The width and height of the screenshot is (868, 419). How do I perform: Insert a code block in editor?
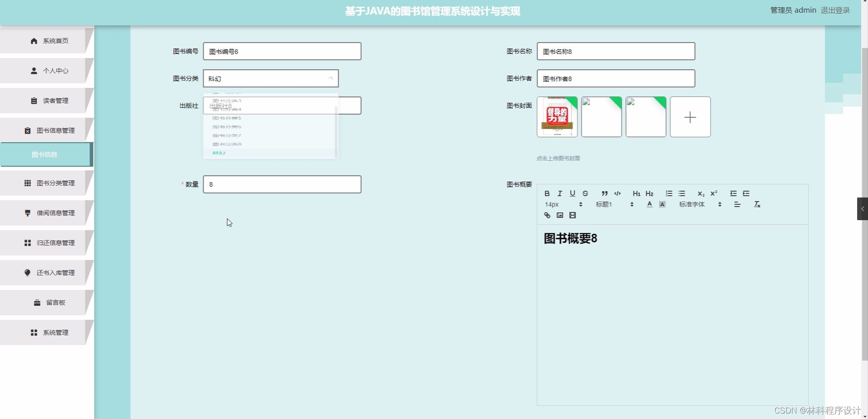[617, 193]
